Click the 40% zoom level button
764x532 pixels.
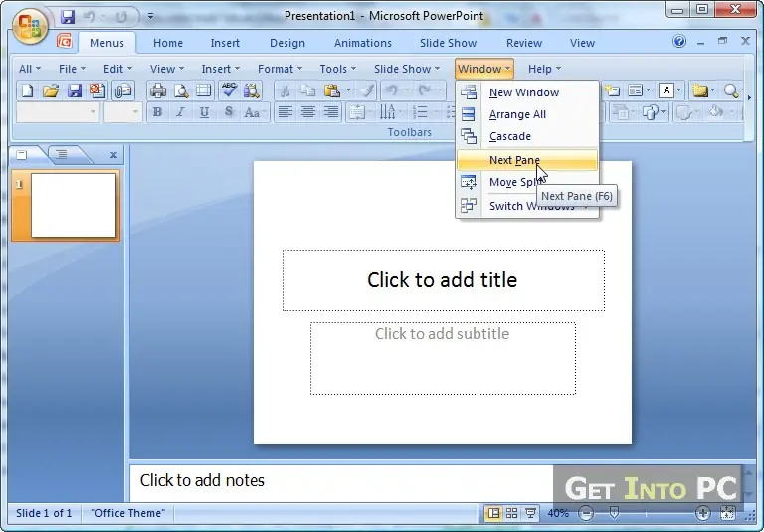coord(558,513)
